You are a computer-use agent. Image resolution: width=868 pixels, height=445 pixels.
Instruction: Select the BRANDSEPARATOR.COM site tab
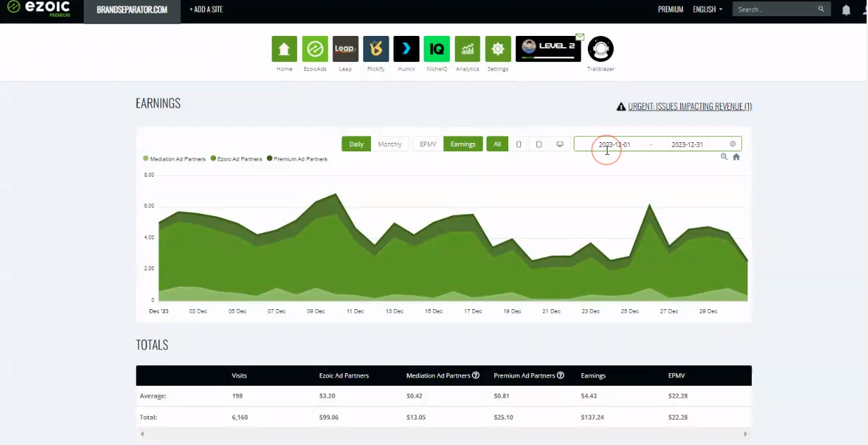132,11
